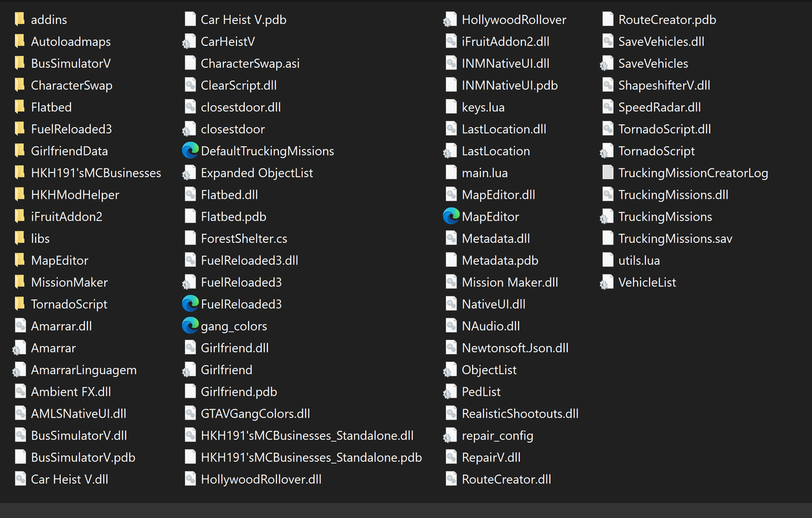Select the Expanded ObjectList file
Screen dimensions: 812x518
pyautogui.click(x=248, y=173)
